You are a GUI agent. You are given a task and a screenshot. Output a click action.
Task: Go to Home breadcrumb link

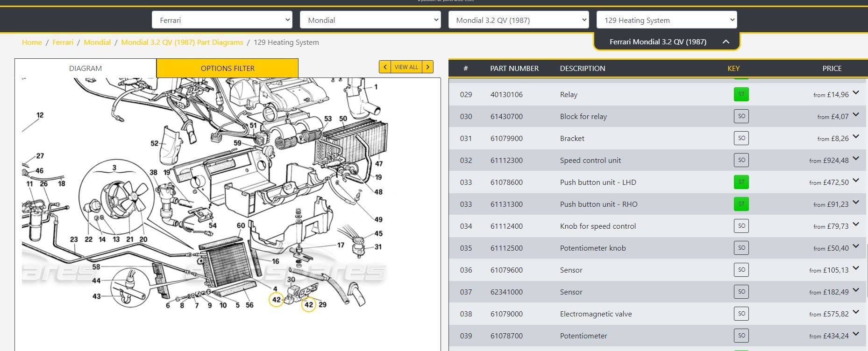32,42
